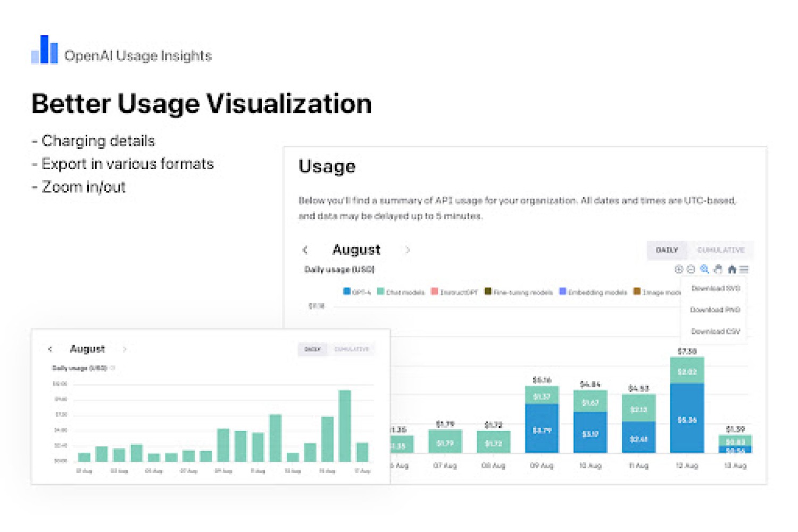Click 'Better Usage Visualization' headline
The image size is (798, 532).
click(x=202, y=104)
